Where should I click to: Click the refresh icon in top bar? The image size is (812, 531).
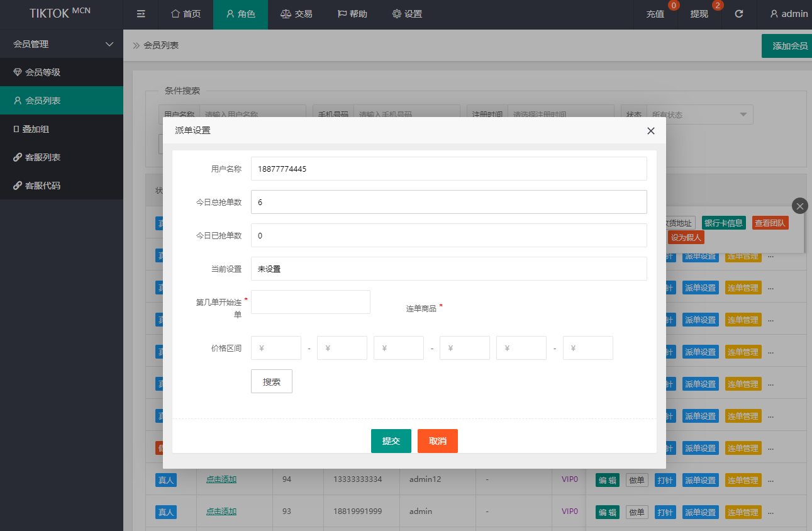click(x=739, y=14)
